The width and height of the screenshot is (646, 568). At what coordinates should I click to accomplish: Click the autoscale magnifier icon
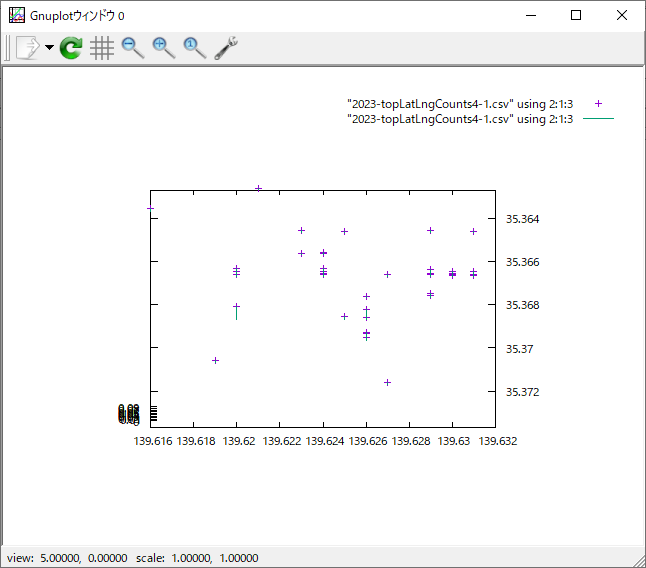point(194,48)
